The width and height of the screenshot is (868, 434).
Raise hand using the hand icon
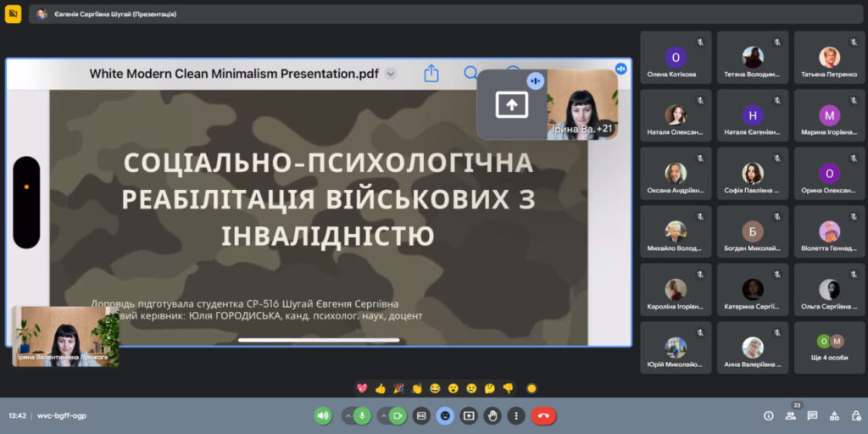click(492, 415)
